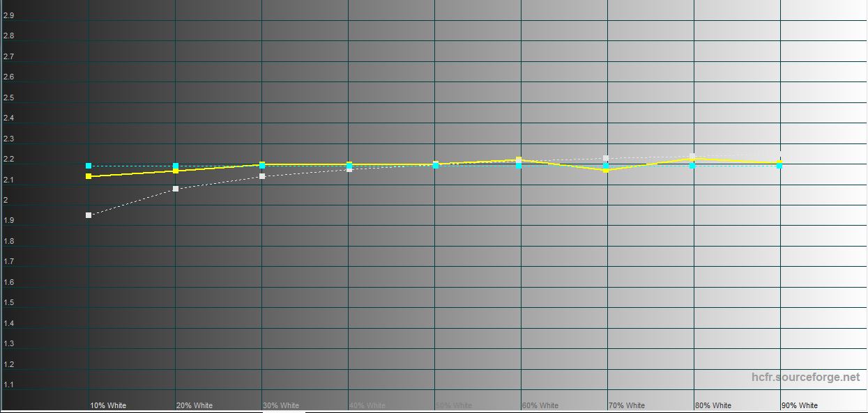The height and width of the screenshot is (413, 868).
Task: Select the yellow gamma point at 20% White
Action: tap(176, 171)
